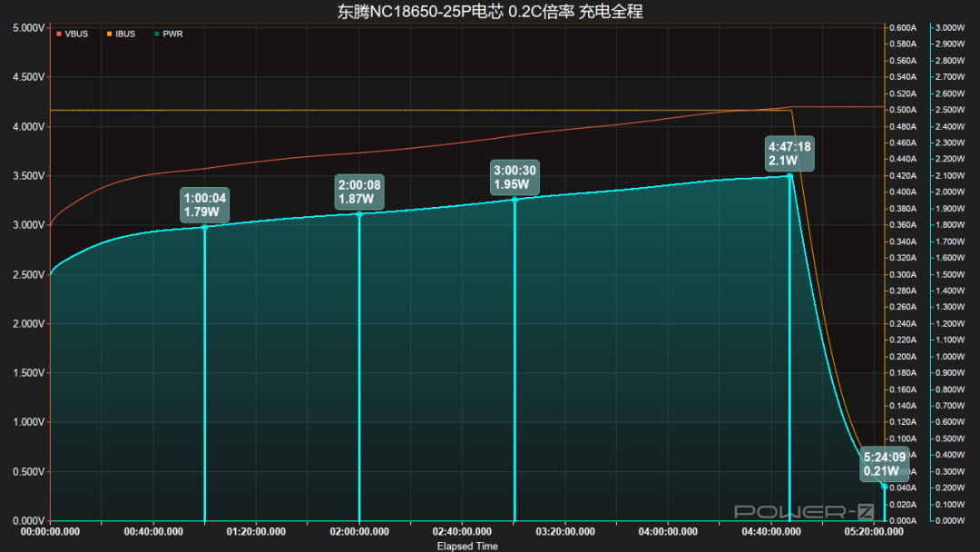This screenshot has width=980, height=552.
Task: Click the 0.000V voltage axis value
Action: (x=29, y=521)
